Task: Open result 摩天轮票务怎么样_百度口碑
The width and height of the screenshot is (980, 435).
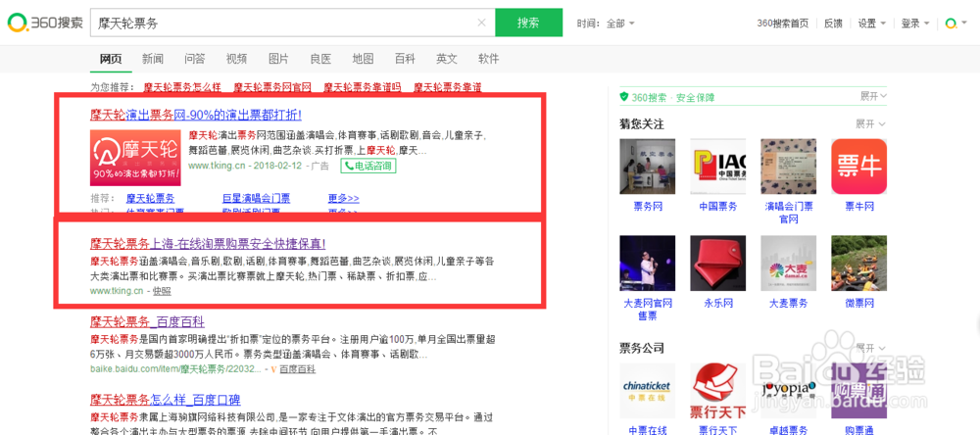Action: (165, 400)
